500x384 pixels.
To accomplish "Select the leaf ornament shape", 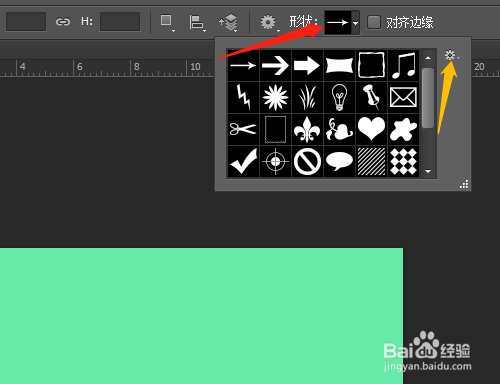I will [339, 129].
